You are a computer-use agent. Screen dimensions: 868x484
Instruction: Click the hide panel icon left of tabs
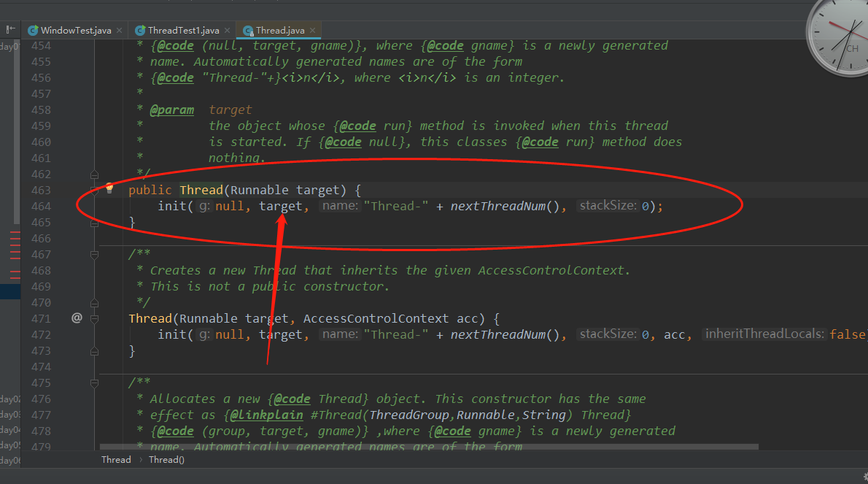[x=10, y=29]
